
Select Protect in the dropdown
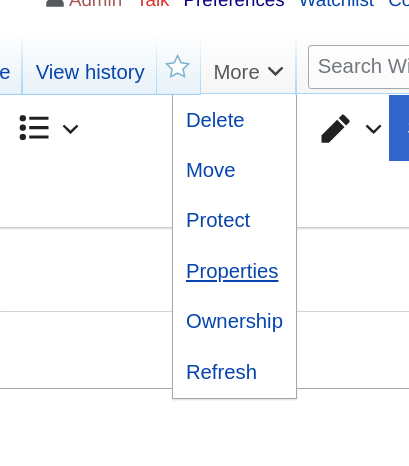(x=218, y=220)
